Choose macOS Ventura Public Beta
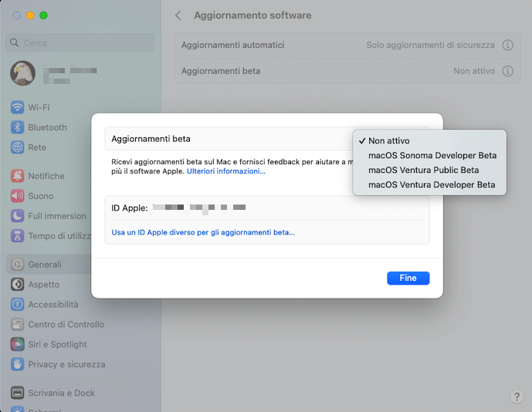This screenshot has height=412, width=532. (429, 170)
